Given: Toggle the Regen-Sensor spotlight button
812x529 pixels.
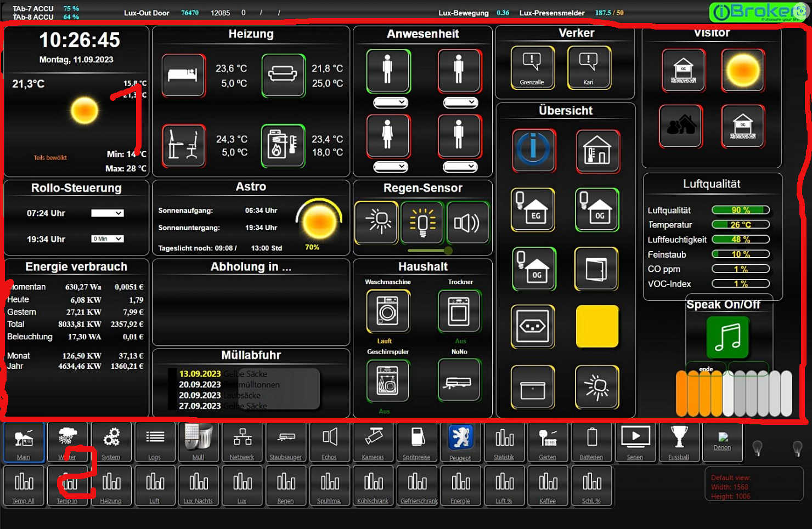Looking at the screenshot, I should [x=376, y=222].
